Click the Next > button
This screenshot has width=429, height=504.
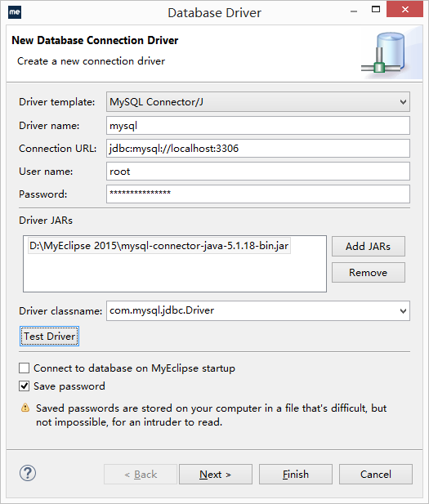(216, 474)
